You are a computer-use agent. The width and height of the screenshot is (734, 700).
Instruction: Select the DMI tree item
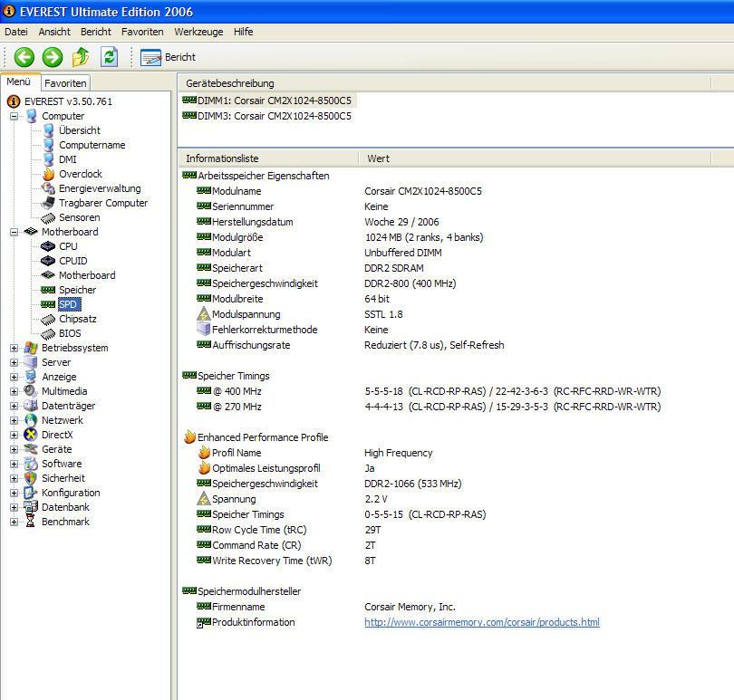point(68,159)
